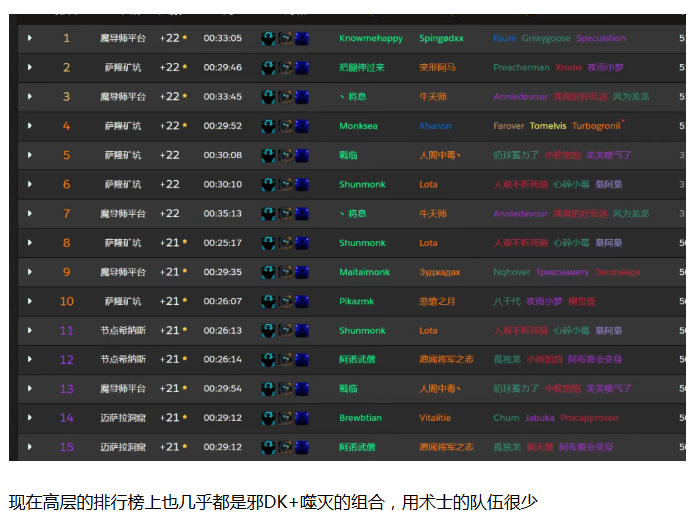Open player Knowmehappy profile
This screenshot has height=532, width=691.
[x=371, y=38]
